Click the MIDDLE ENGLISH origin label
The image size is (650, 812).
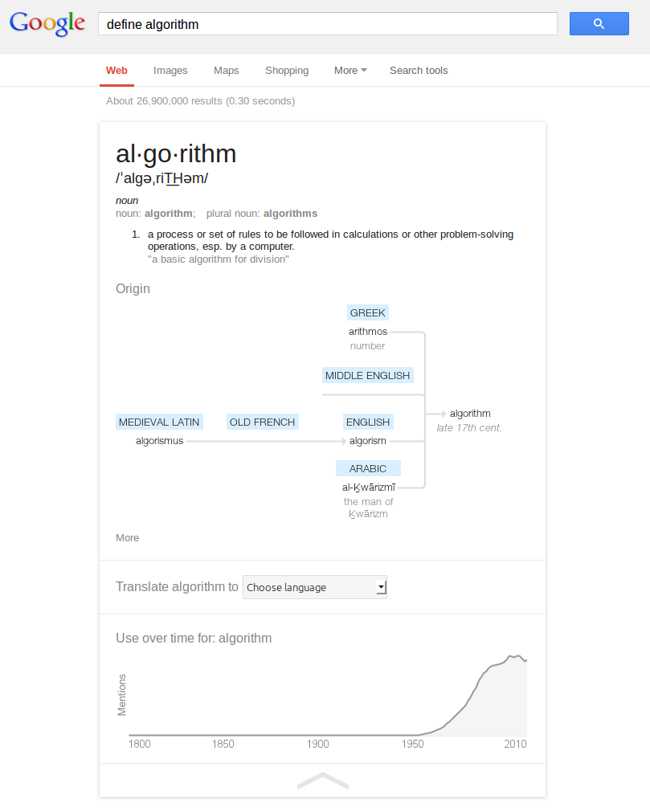[x=368, y=375]
